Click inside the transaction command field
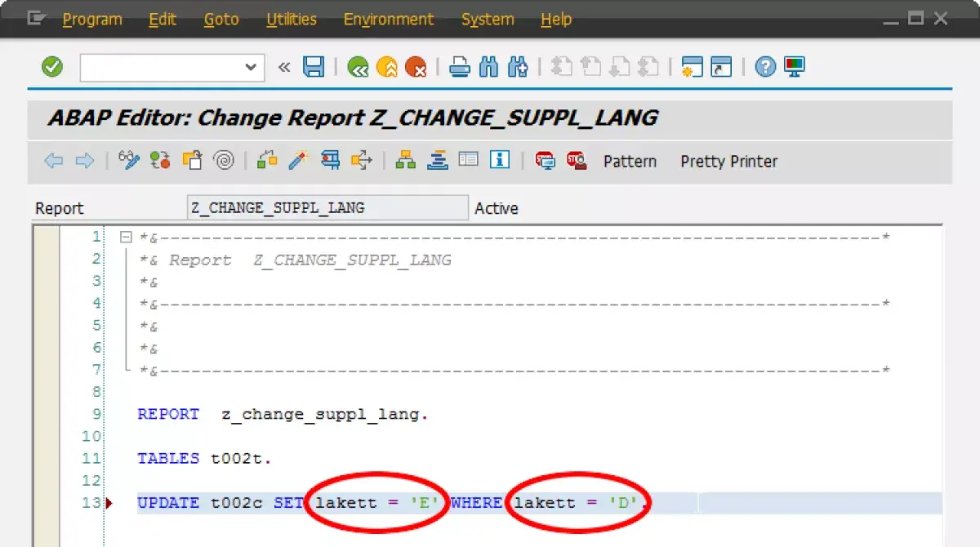Screen dimensions: 980x547 coord(162,68)
